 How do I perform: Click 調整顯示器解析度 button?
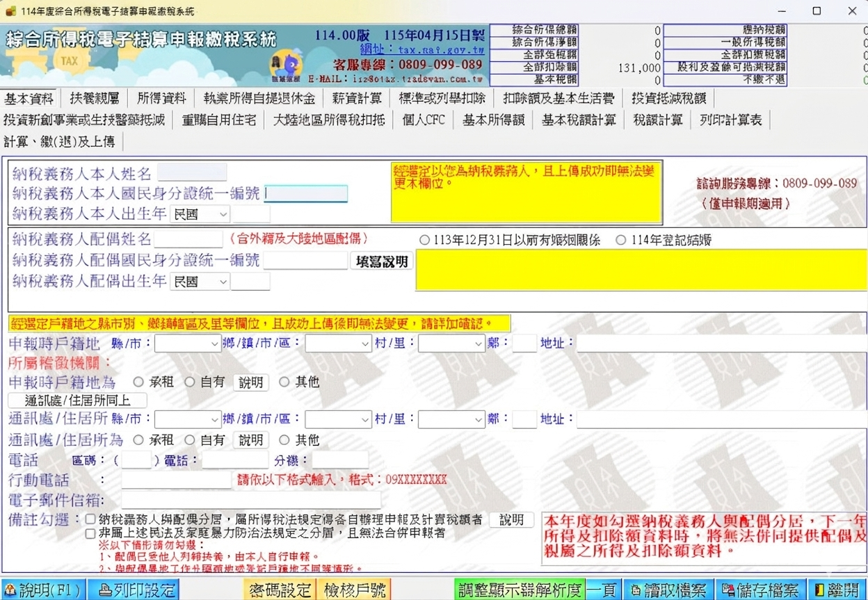coord(520,590)
